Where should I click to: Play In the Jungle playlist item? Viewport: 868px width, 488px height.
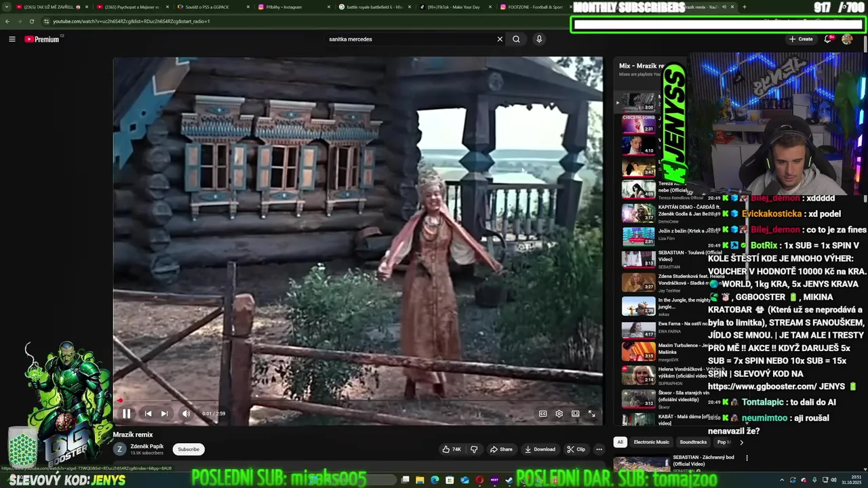coord(671,306)
